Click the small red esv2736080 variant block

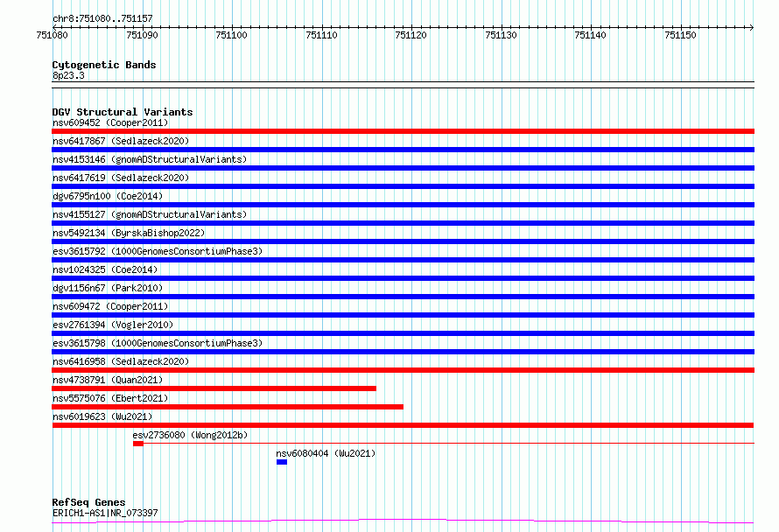[138, 444]
